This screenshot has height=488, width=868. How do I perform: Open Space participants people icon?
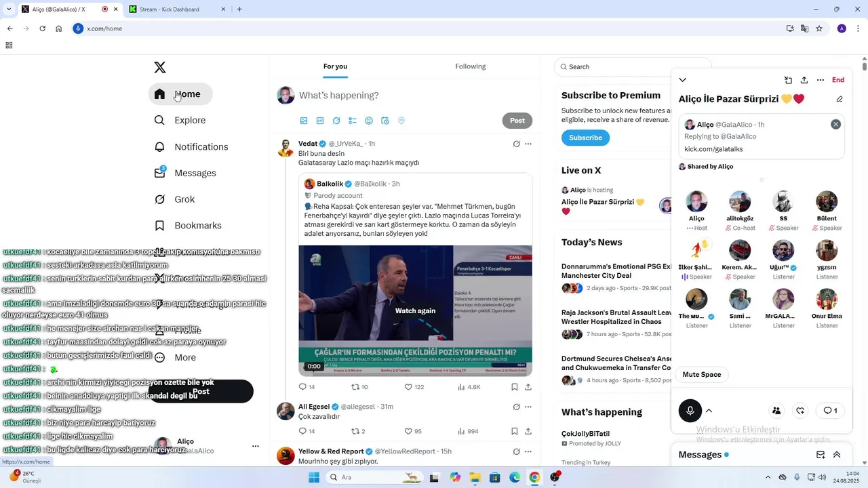(x=776, y=411)
